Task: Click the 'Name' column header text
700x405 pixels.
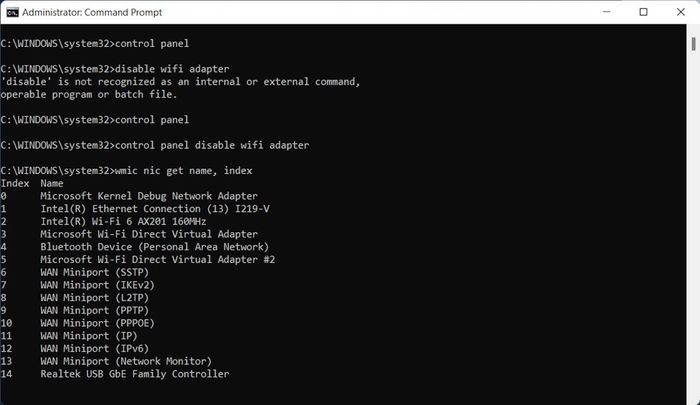Action: [x=52, y=184]
